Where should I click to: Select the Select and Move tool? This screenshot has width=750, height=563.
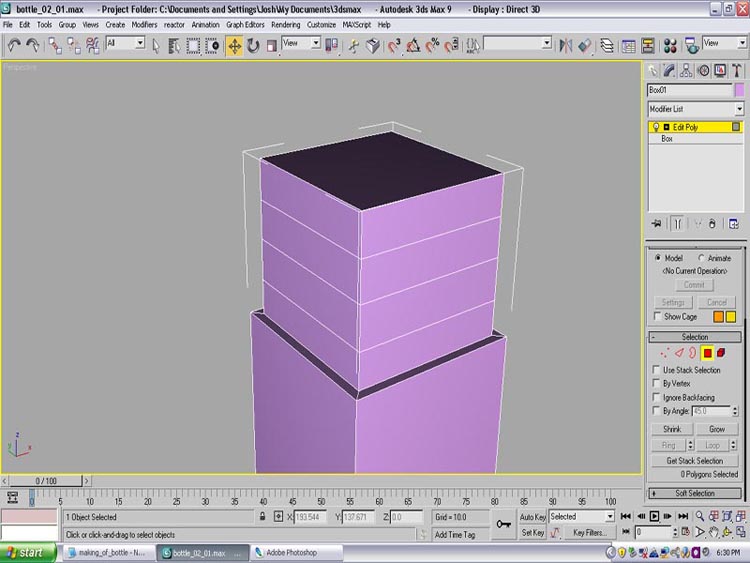(234, 45)
